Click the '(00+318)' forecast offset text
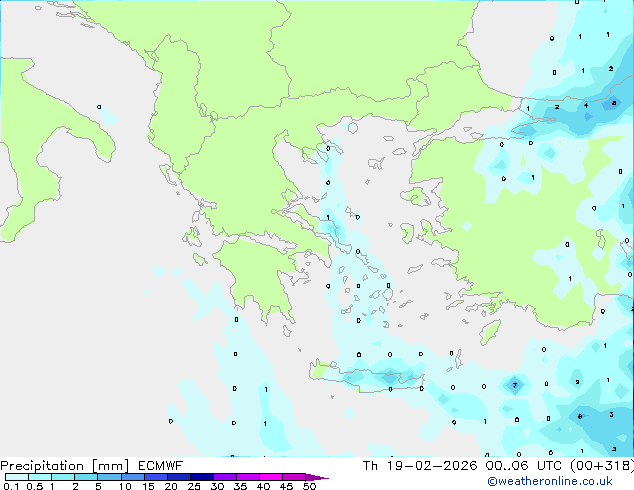 click(x=602, y=466)
